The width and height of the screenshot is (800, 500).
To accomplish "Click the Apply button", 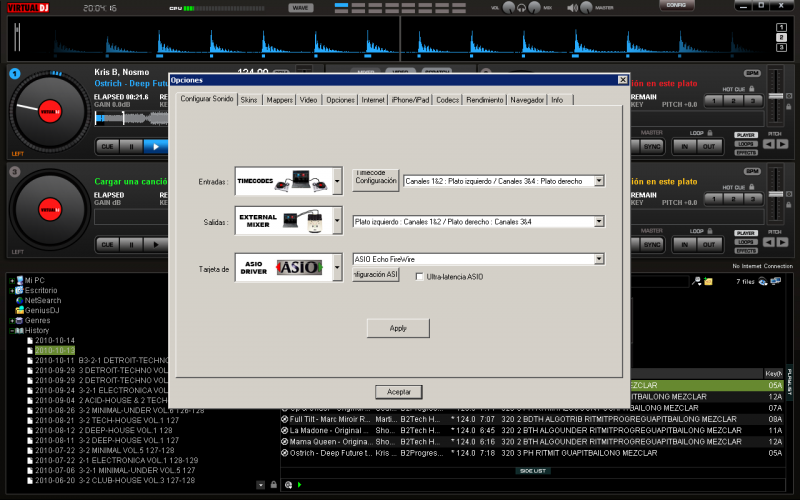I will click(398, 328).
